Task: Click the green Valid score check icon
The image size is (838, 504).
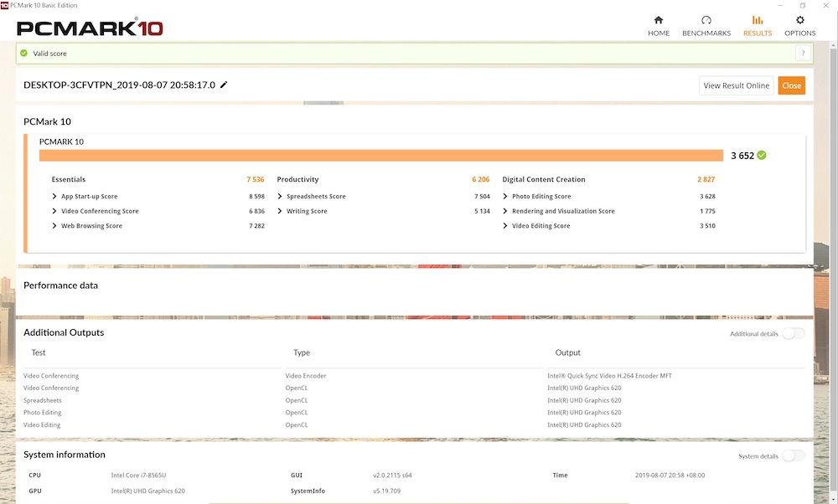Action: (24, 54)
